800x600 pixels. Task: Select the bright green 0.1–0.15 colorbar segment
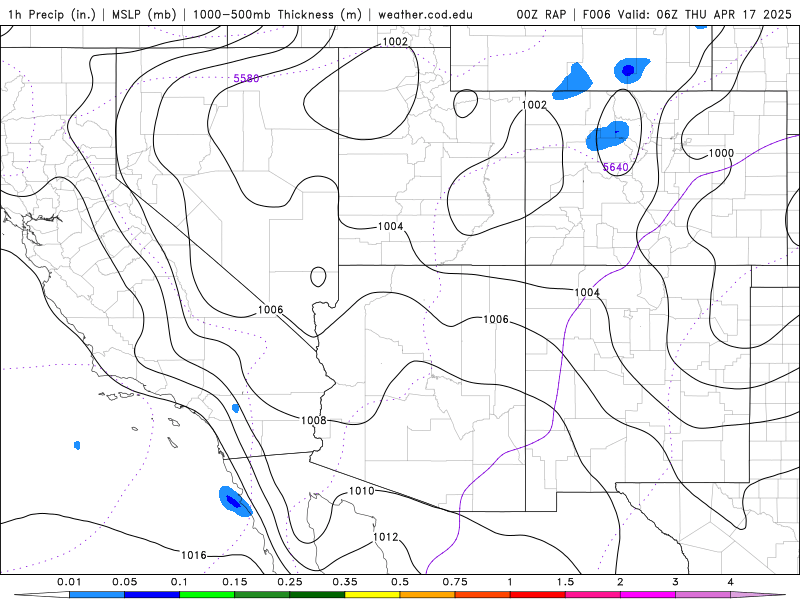[207, 595]
